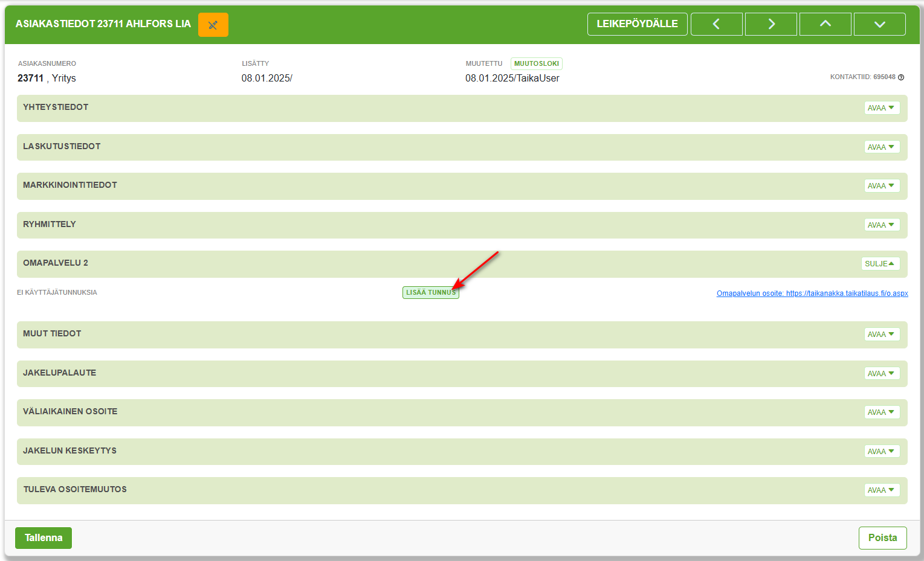Expand JAKELUPALAUTE with its AVAA button

click(882, 374)
